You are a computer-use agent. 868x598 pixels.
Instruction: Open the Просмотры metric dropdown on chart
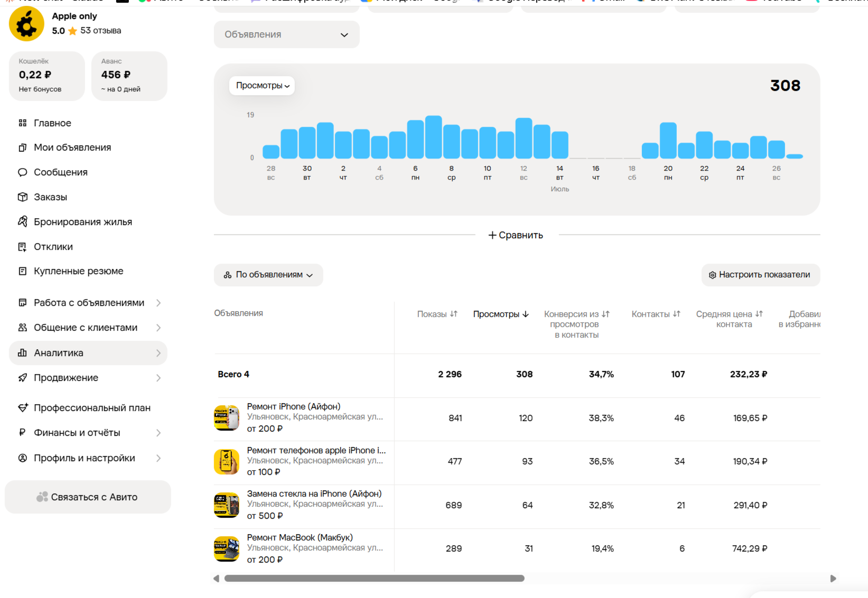(x=262, y=86)
